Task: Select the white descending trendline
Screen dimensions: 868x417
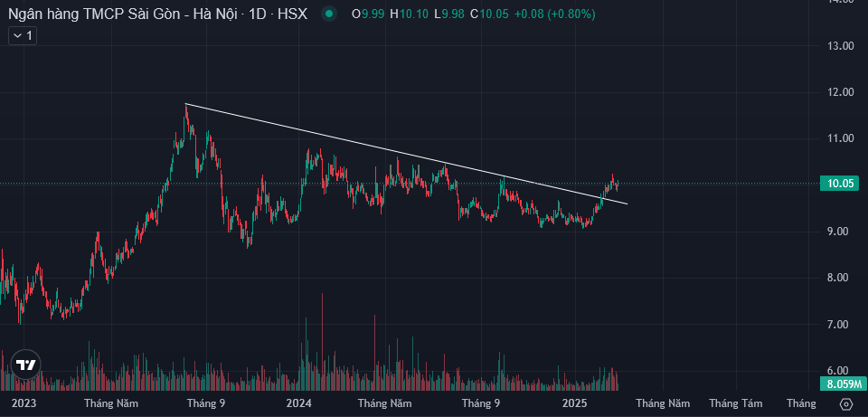Action: click(x=407, y=154)
